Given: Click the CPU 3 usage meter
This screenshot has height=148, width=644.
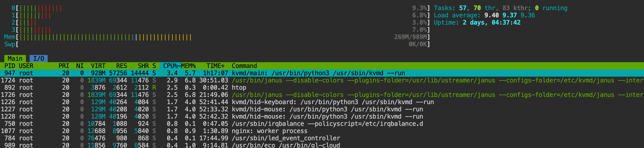Looking at the screenshot, I should point(220,30).
